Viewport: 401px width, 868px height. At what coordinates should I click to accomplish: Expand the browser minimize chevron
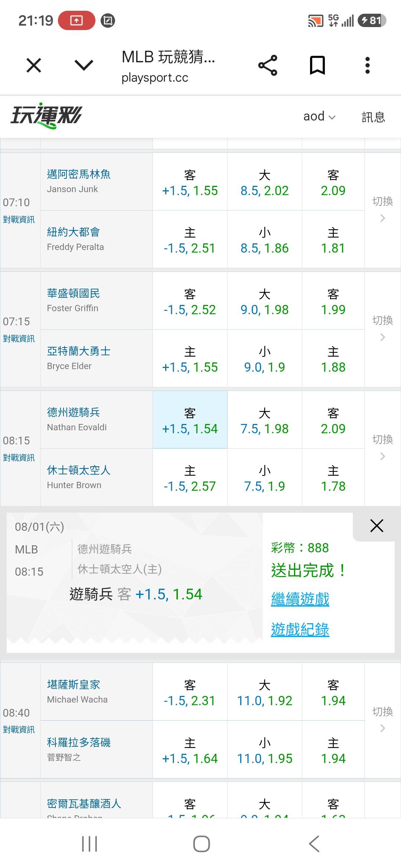[x=84, y=66]
